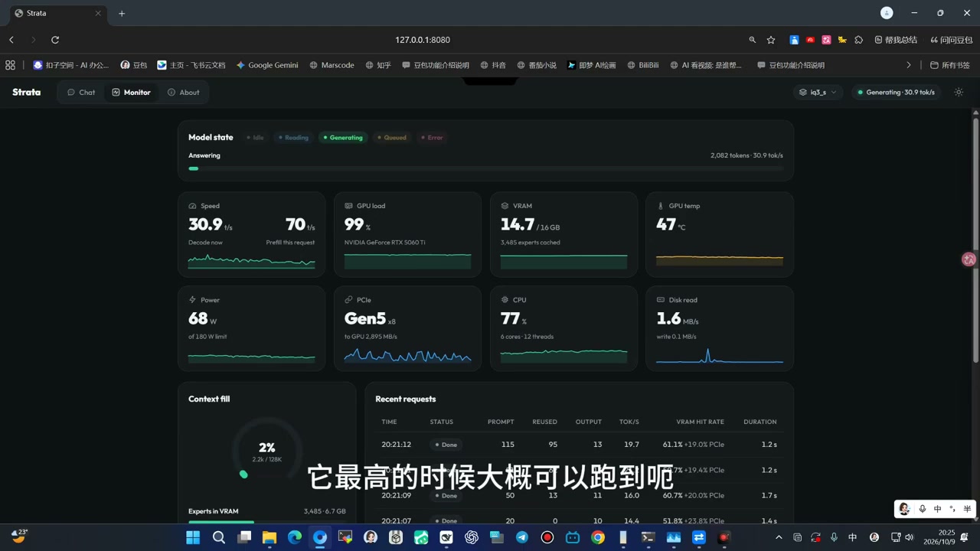Open the browser apps grid icon
The width and height of the screenshot is (980, 551).
[x=10, y=65]
